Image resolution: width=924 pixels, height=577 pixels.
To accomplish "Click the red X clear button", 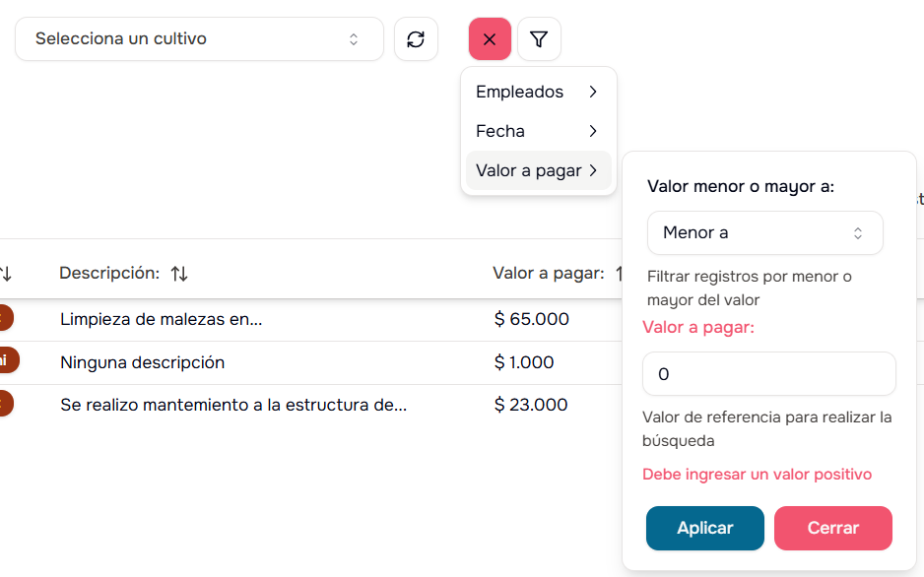I will (490, 39).
